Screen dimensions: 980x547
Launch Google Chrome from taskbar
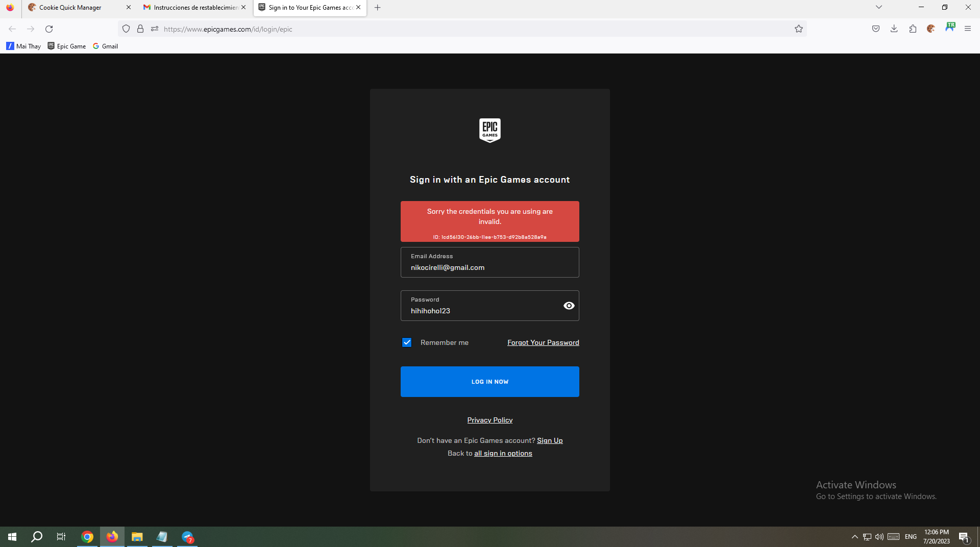point(87,537)
